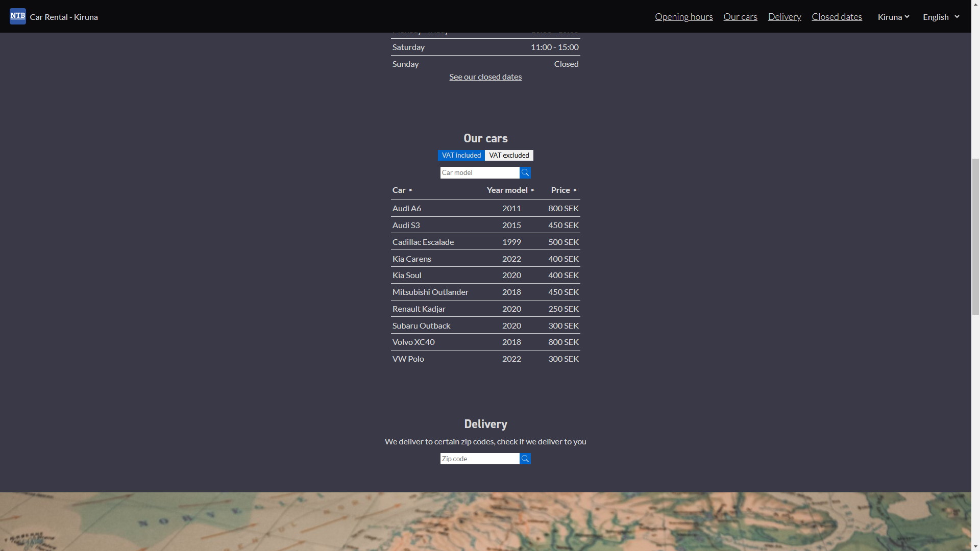Focus the Zip code input field
The height and width of the screenshot is (551, 980).
click(479, 459)
